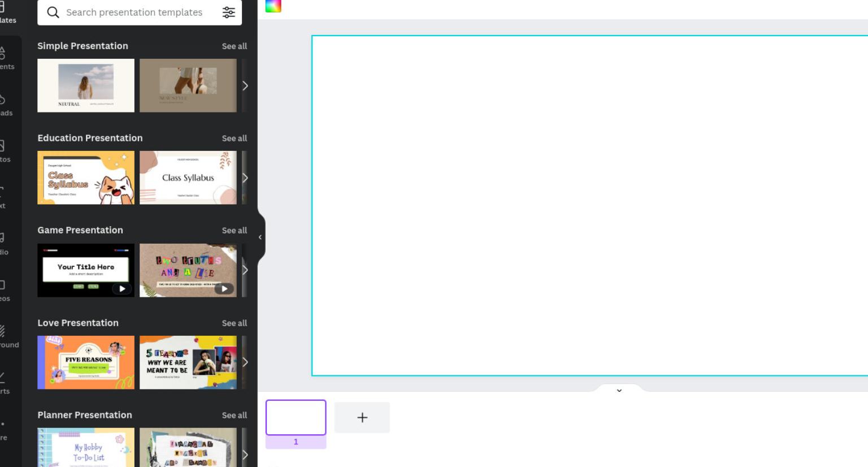
Task: Select the New Style brown template
Action: tap(188, 85)
